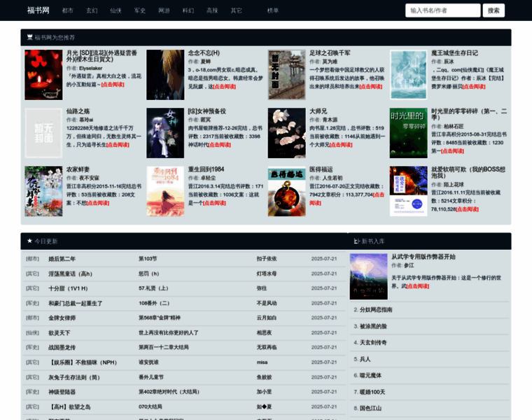Focus the 输入书名/作者 search field

(443, 10)
